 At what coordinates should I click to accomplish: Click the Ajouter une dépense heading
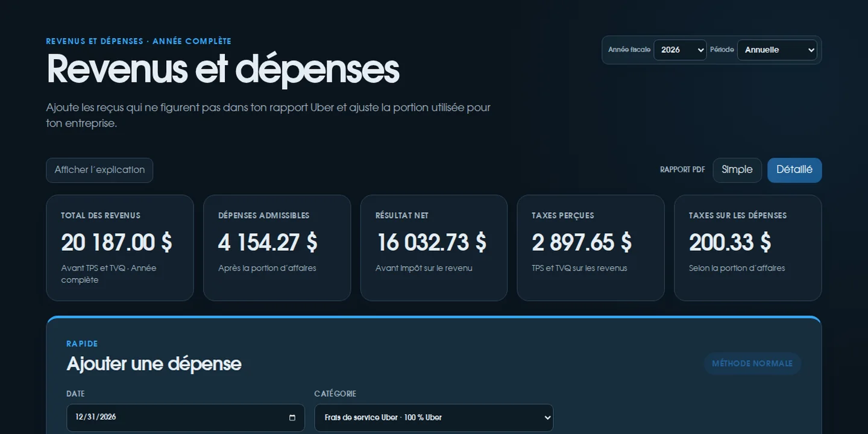pos(154,363)
